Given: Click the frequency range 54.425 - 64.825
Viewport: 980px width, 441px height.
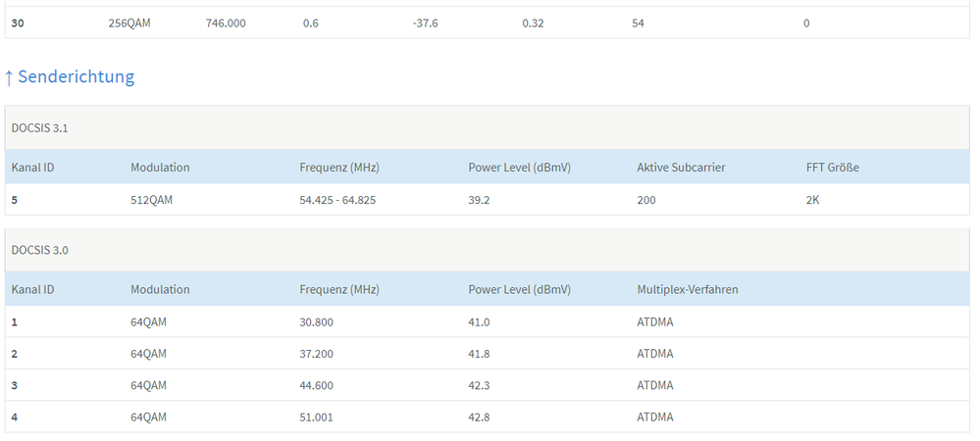Looking at the screenshot, I should 338,200.
